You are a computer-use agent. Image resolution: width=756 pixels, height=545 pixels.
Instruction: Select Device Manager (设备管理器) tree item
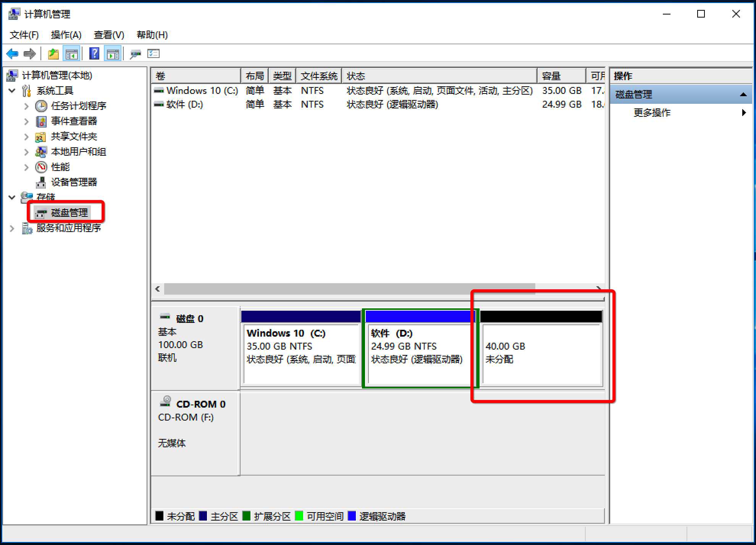(74, 182)
